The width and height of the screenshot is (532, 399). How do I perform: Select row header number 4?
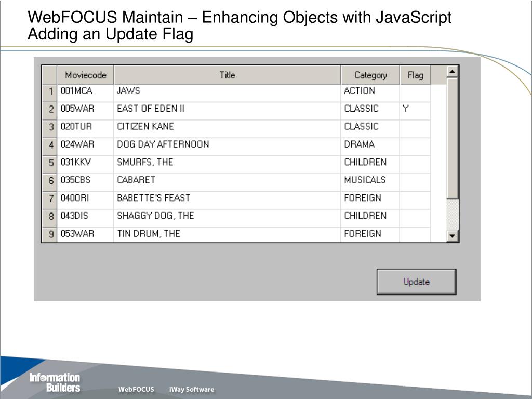point(49,147)
